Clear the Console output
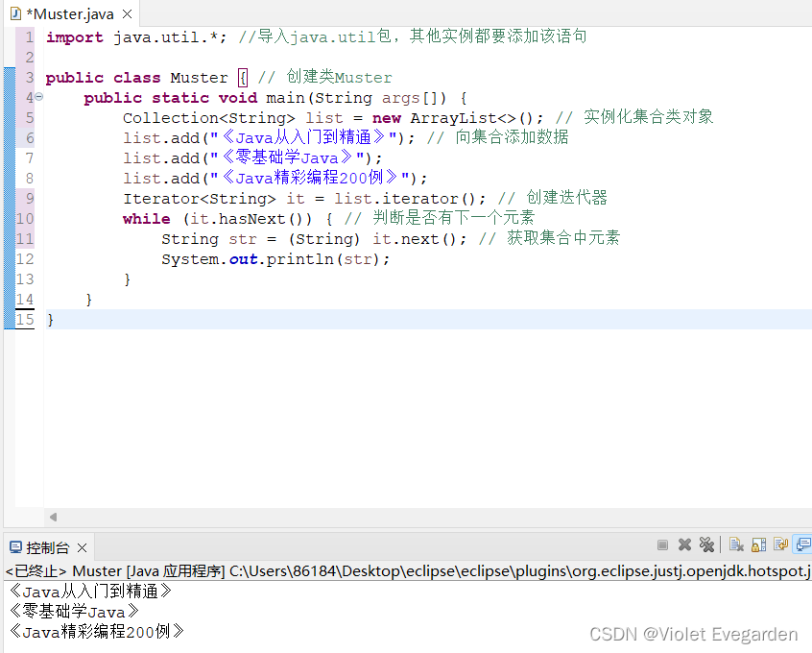 (x=736, y=544)
